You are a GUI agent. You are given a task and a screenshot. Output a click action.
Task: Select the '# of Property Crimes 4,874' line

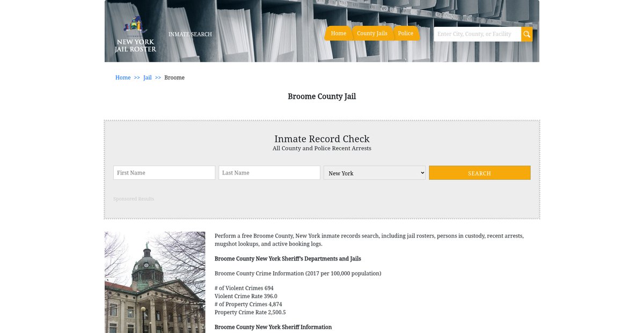(x=248, y=305)
